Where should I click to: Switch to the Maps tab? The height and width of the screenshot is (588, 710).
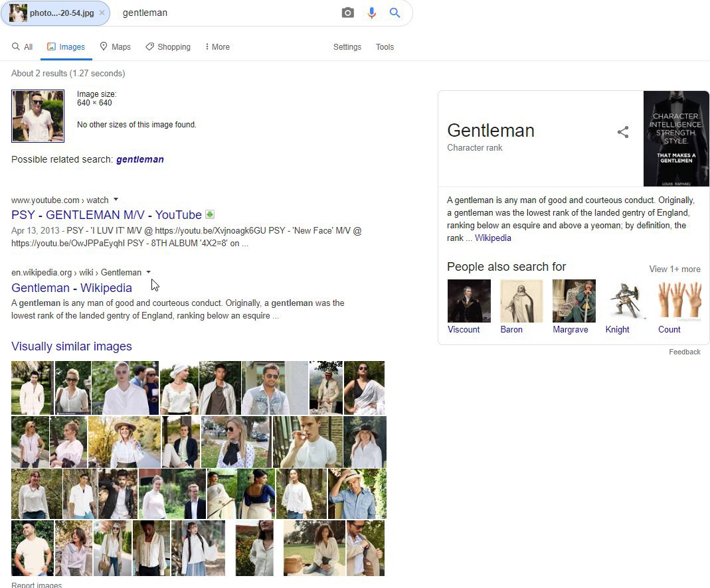[116, 47]
